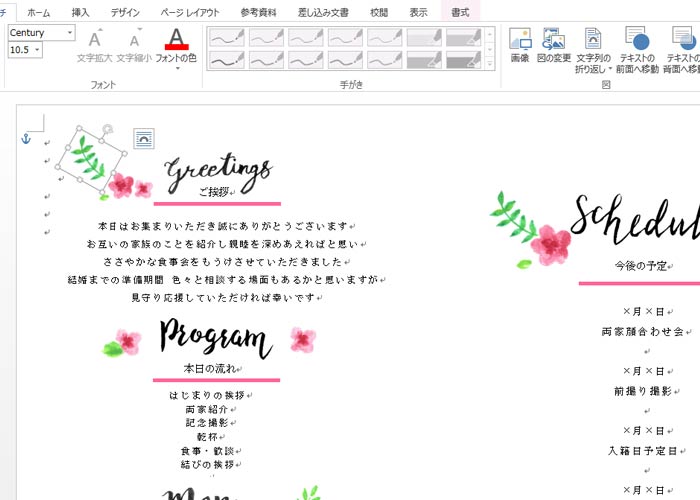Open the 10.5 font size dropdown
The image size is (700, 500).
click(x=39, y=50)
